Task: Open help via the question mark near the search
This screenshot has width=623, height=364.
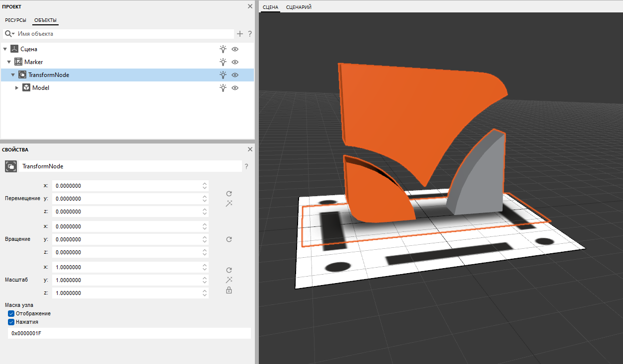Action: [249, 34]
